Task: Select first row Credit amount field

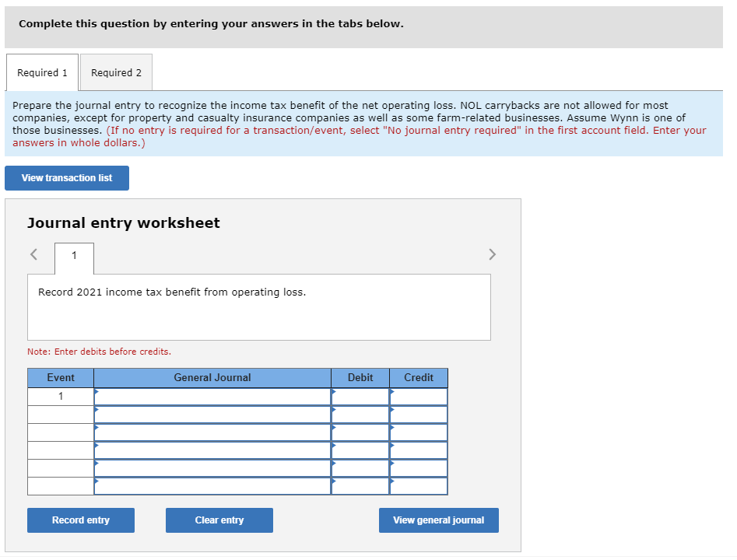Action: pyautogui.click(x=419, y=397)
